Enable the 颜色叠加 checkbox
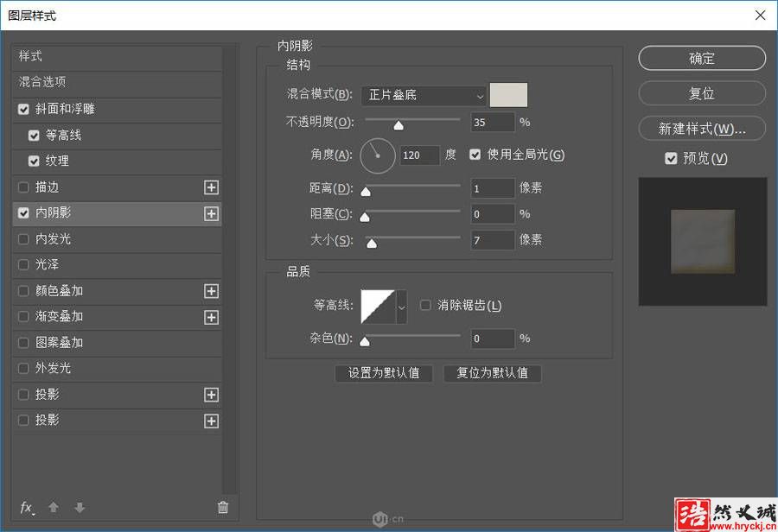This screenshot has width=778, height=532. point(23,291)
